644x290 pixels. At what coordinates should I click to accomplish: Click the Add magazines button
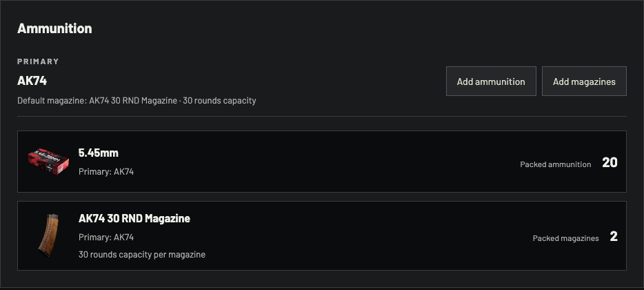pos(584,81)
